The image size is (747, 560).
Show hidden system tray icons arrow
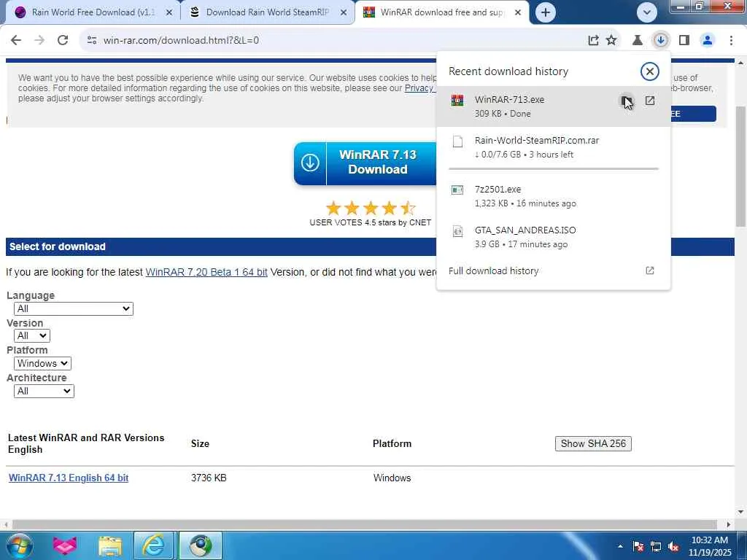coord(620,546)
